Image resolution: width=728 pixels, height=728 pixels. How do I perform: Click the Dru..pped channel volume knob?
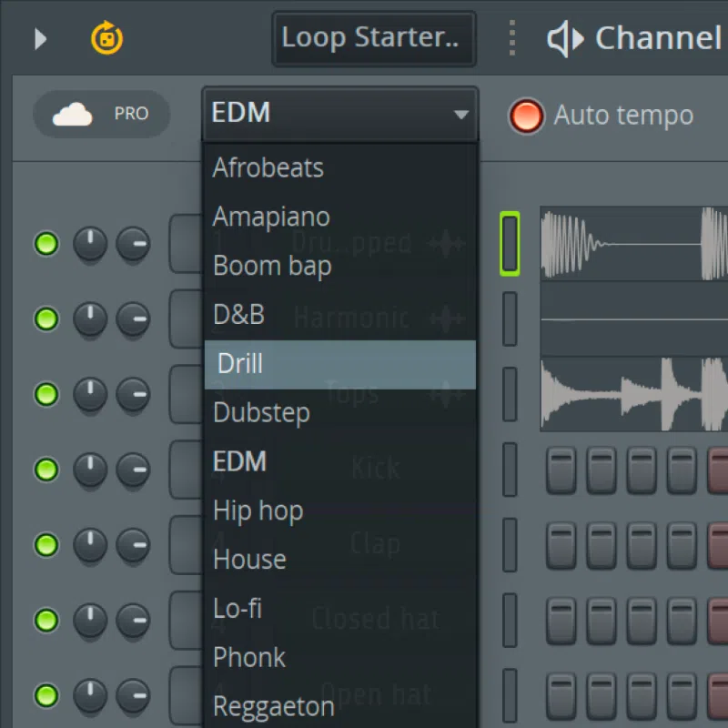pos(133,243)
